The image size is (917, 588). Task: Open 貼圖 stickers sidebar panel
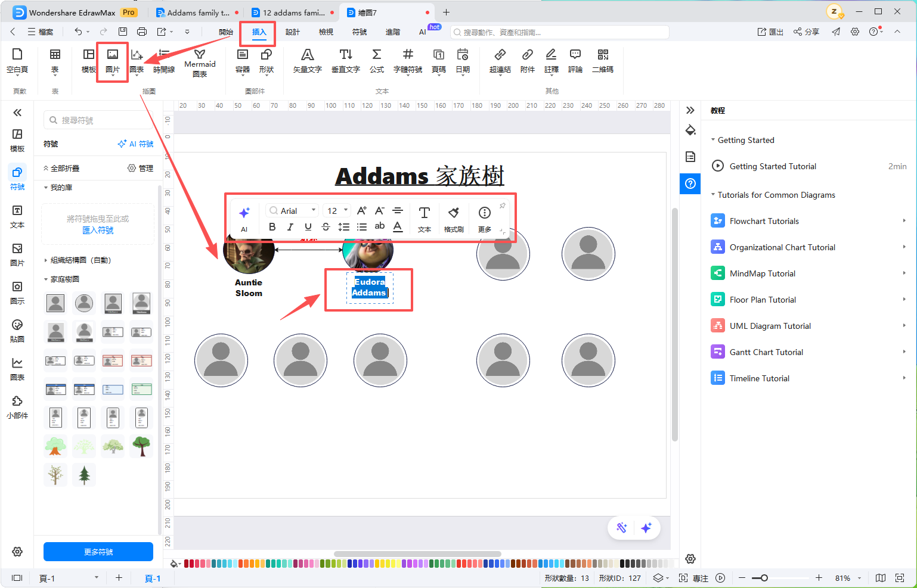(x=17, y=331)
